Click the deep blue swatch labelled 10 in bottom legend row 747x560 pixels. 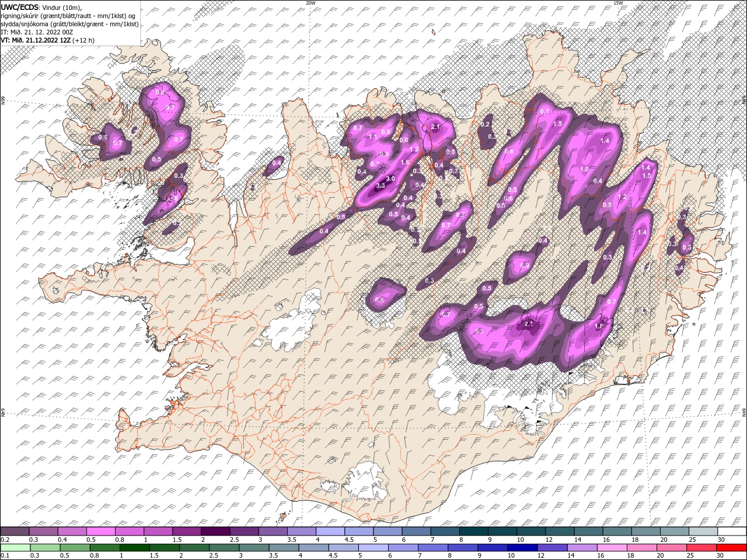[x=522, y=547]
